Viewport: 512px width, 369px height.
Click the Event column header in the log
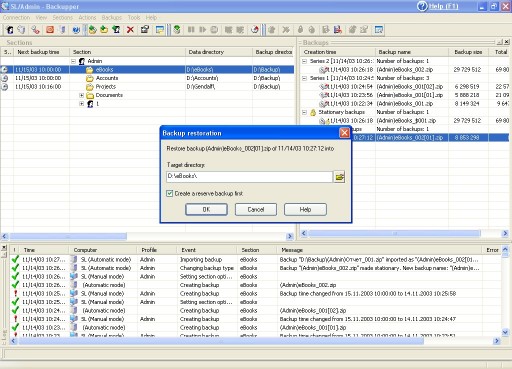(207, 250)
